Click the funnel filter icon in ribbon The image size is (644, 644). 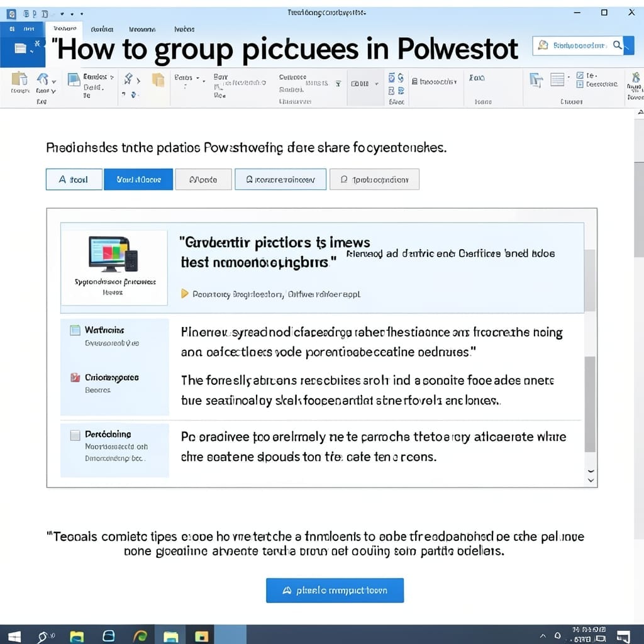338,84
